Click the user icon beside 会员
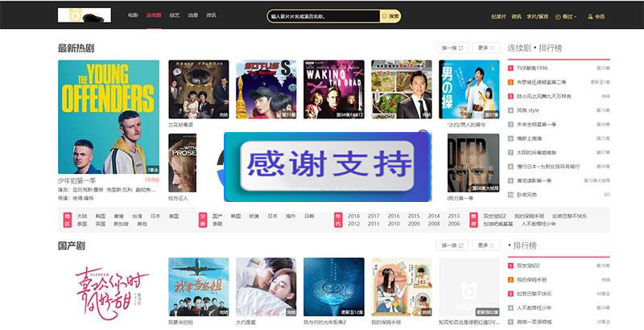Viewport: 644px width, 330px height. coord(591,17)
